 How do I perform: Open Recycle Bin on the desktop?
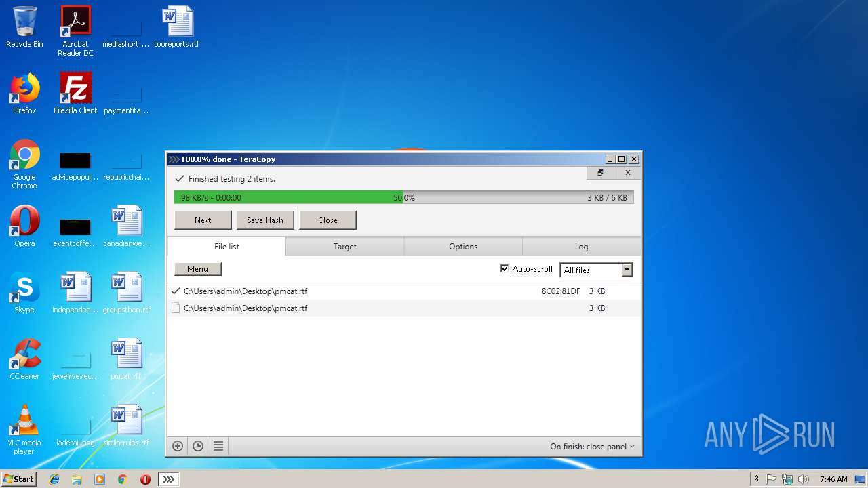coord(24,28)
